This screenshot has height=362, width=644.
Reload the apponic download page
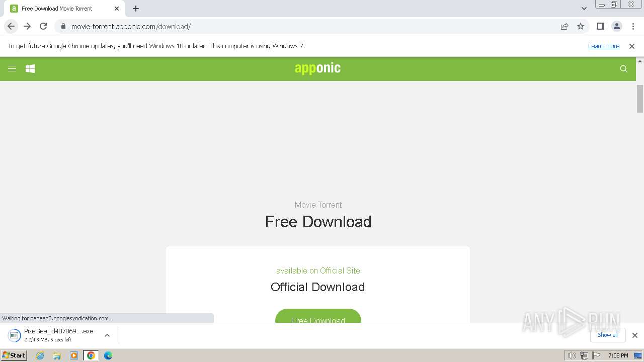[x=43, y=26]
